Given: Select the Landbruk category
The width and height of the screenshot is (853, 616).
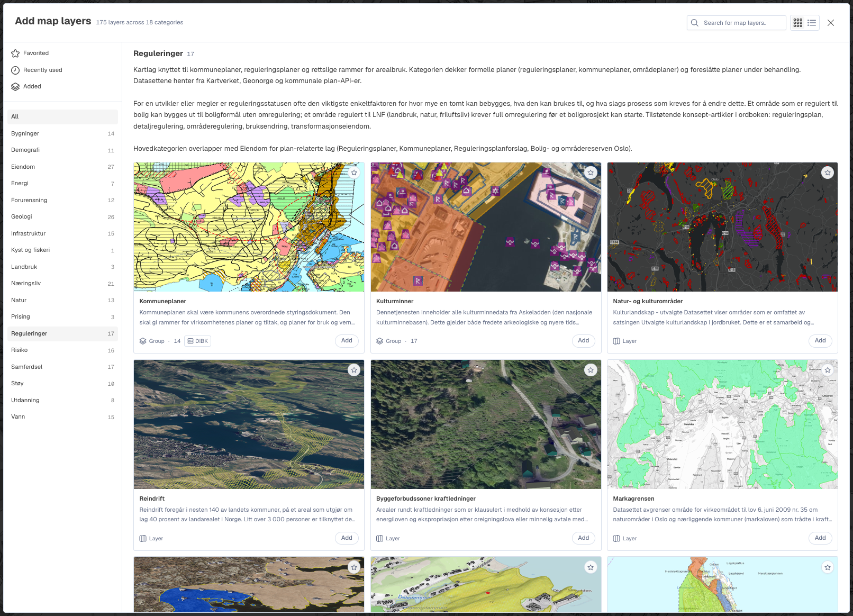Looking at the screenshot, I should 62,267.
